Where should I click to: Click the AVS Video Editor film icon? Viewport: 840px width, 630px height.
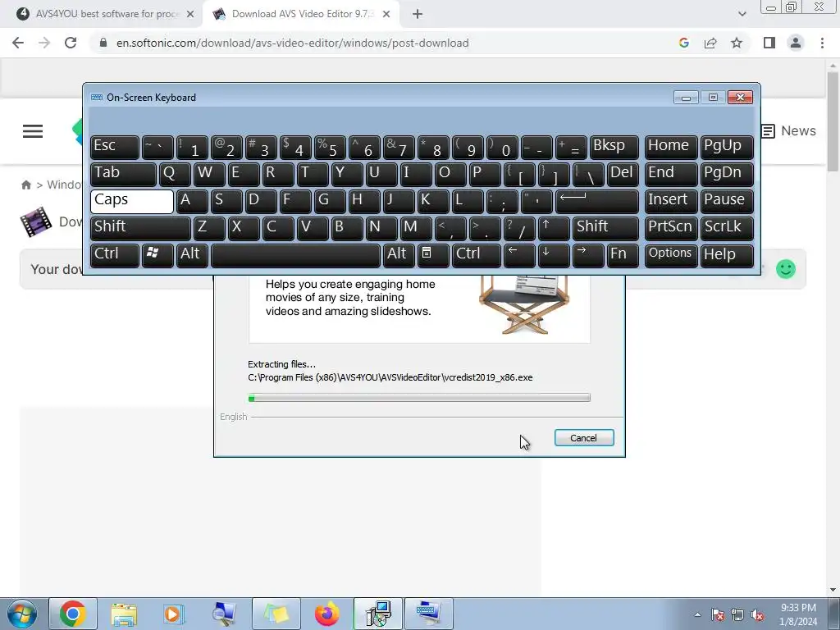pyautogui.click(x=36, y=221)
